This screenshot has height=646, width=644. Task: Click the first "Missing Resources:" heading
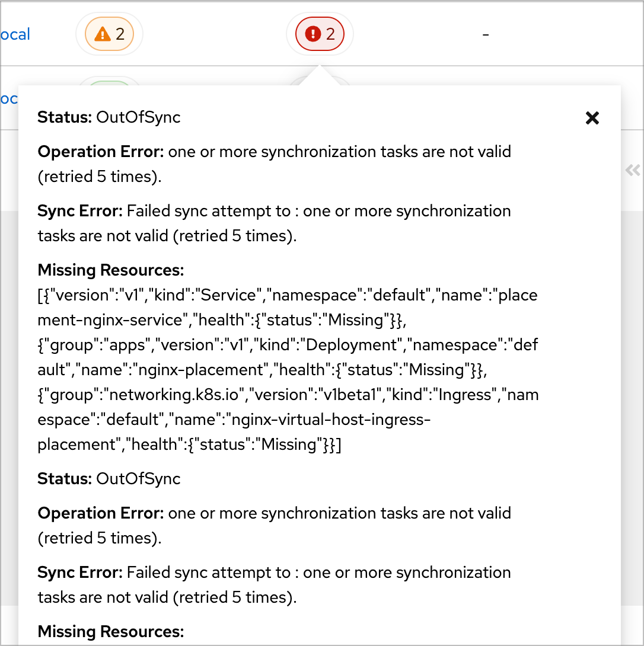coord(111,270)
